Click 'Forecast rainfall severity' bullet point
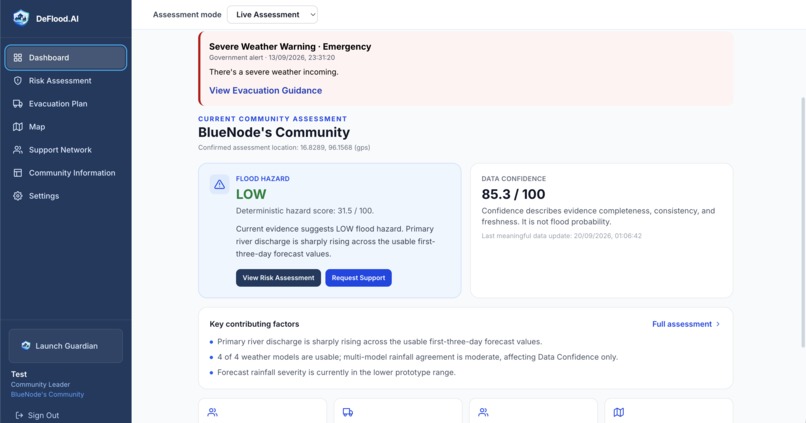The image size is (806, 423). 336,373
